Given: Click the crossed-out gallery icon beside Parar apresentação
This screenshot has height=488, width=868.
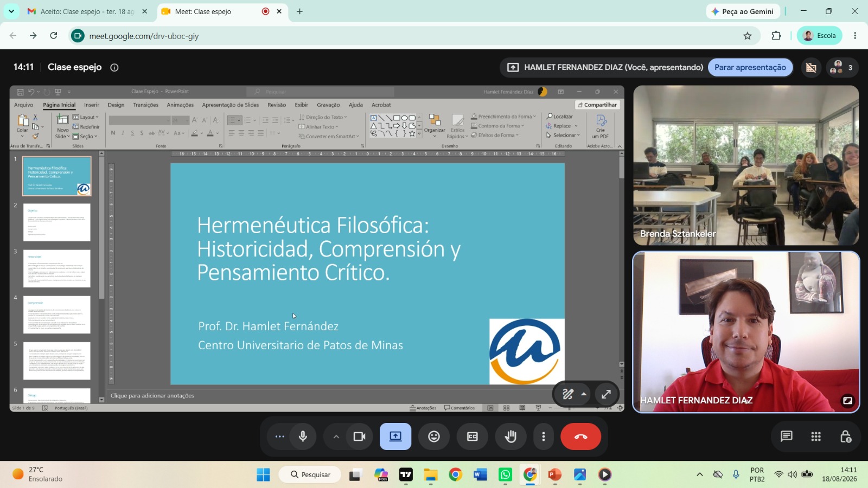Looking at the screenshot, I should (x=811, y=68).
